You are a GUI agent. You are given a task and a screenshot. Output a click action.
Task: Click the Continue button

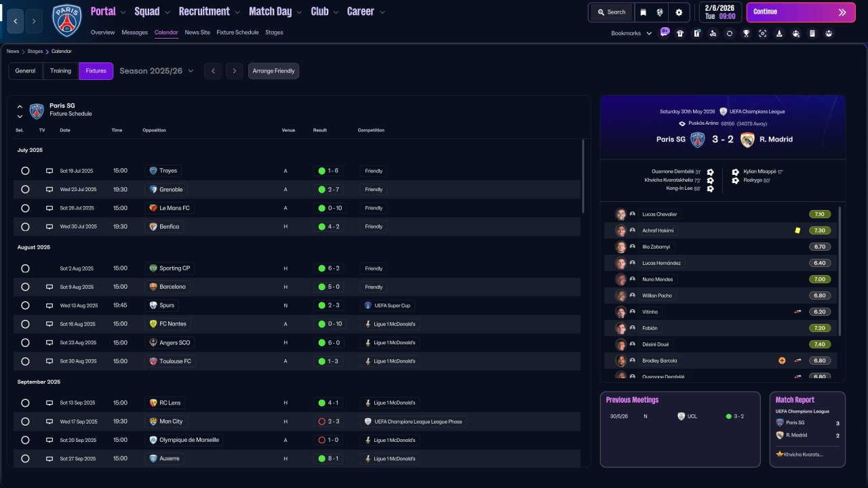[x=801, y=12]
